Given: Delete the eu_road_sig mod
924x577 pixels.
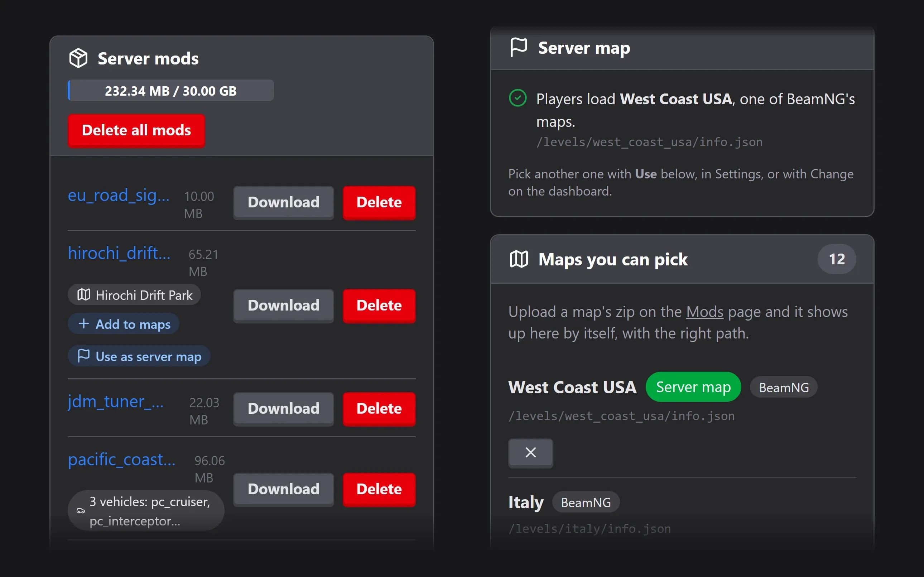Looking at the screenshot, I should click(x=379, y=202).
